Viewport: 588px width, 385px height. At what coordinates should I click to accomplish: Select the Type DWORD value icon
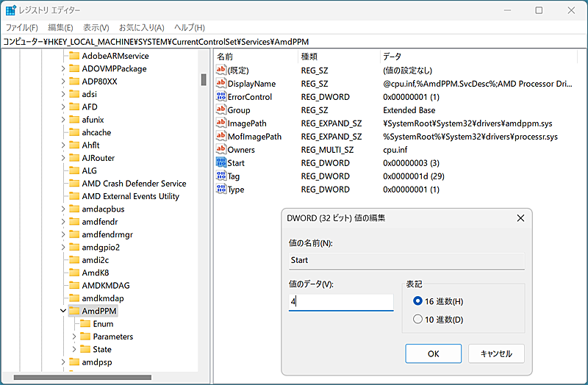(221, 189)
